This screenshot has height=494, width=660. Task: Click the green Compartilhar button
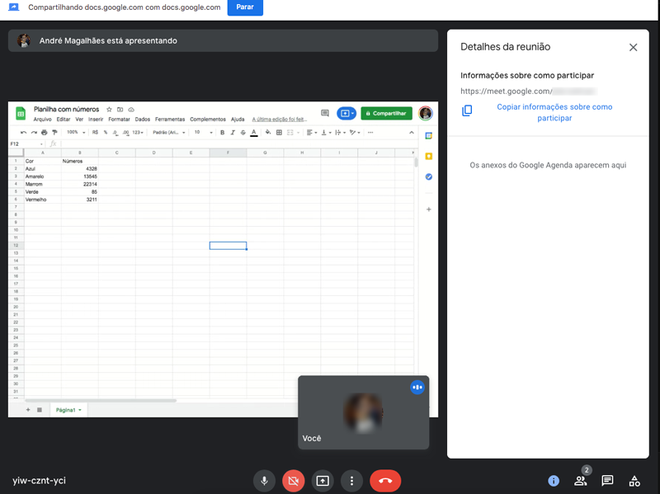tap(386, 113)
